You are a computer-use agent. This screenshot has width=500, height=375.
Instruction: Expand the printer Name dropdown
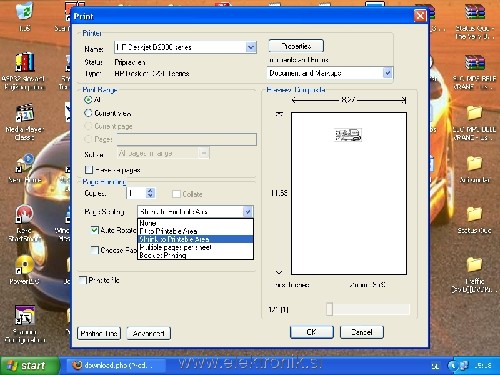click(251, 47)
